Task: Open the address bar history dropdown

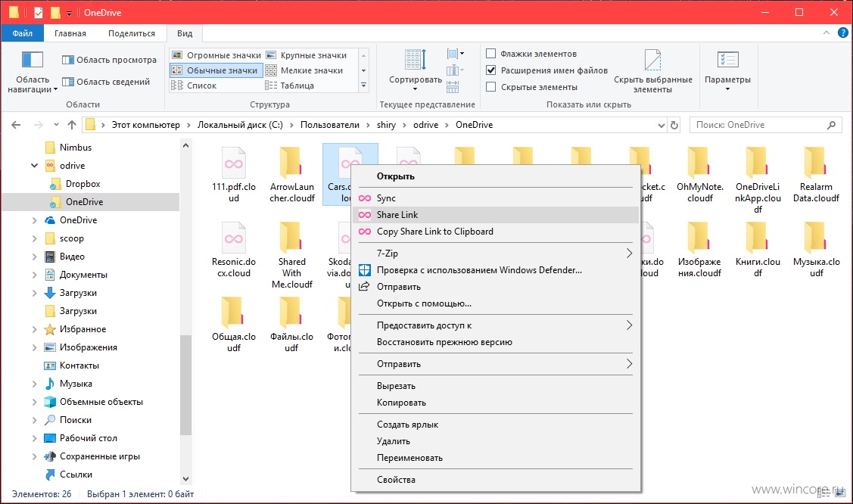Action: click(661, 125)
